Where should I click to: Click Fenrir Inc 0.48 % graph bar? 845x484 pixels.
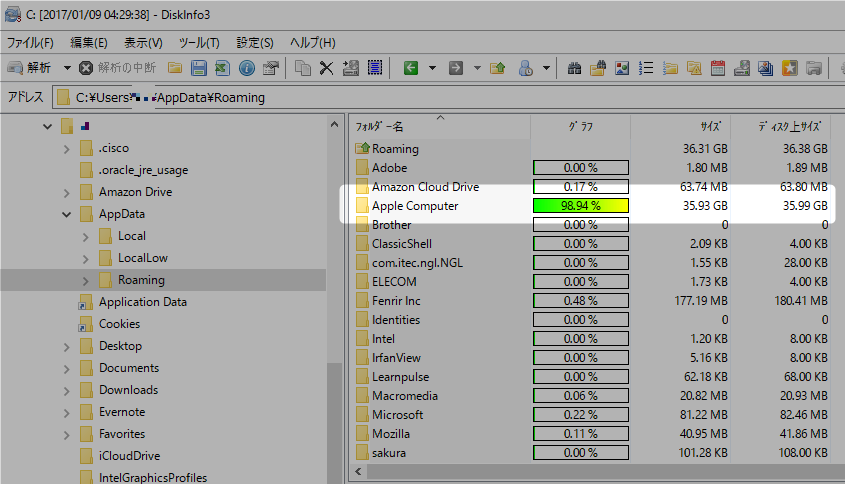coord(580,301)
